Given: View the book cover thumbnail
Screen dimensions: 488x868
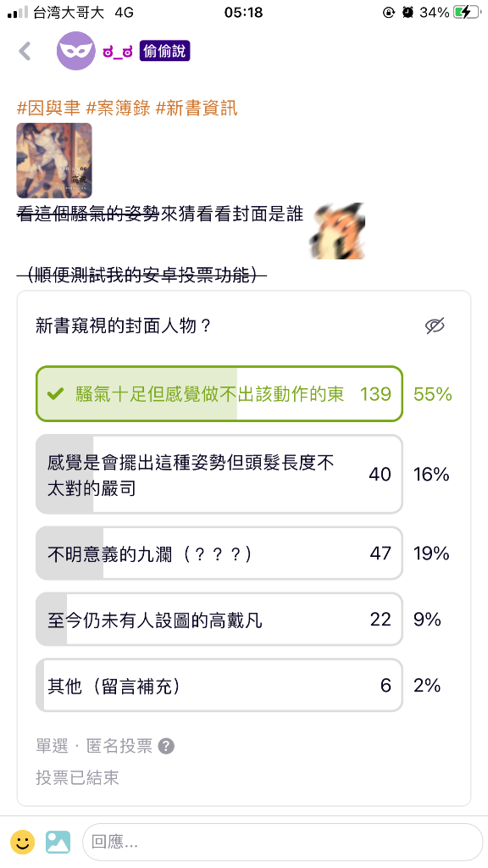Looking at the screenshot, I should [54, 160].
